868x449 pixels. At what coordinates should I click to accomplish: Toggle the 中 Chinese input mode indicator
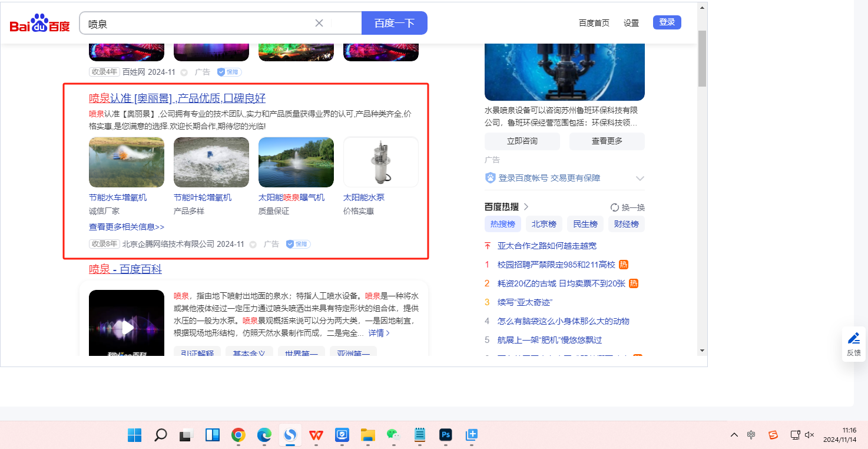tap(751, 435)
